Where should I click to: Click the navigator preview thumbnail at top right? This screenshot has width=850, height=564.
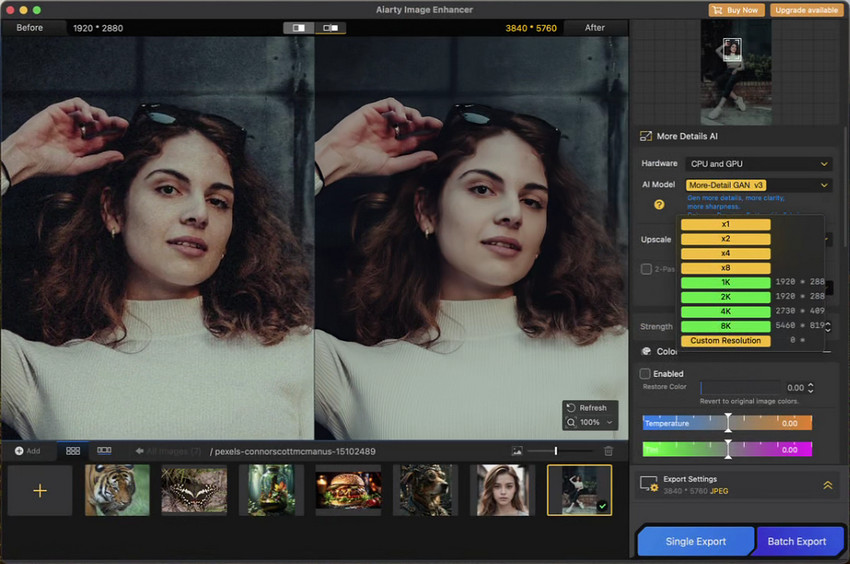click(x=736, y=72)
